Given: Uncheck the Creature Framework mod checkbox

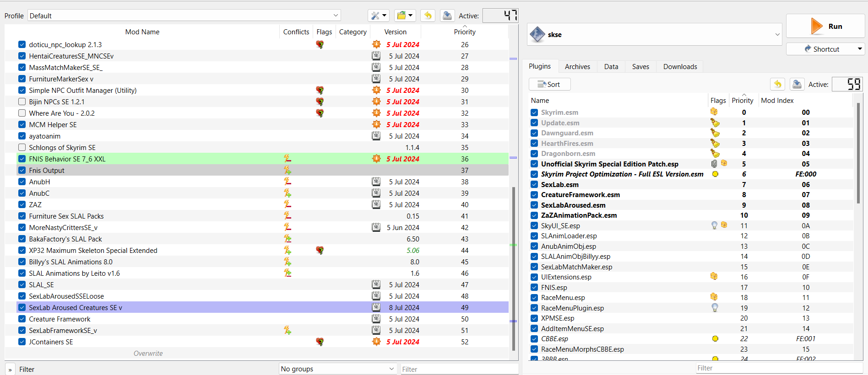Looking at the screenshot, I should coord(22,319).
